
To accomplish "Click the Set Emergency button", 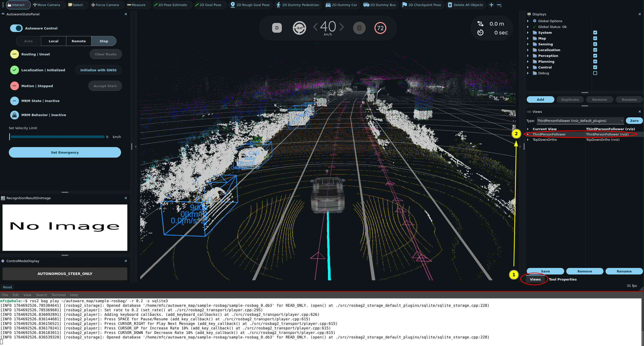I will point(65,152).
